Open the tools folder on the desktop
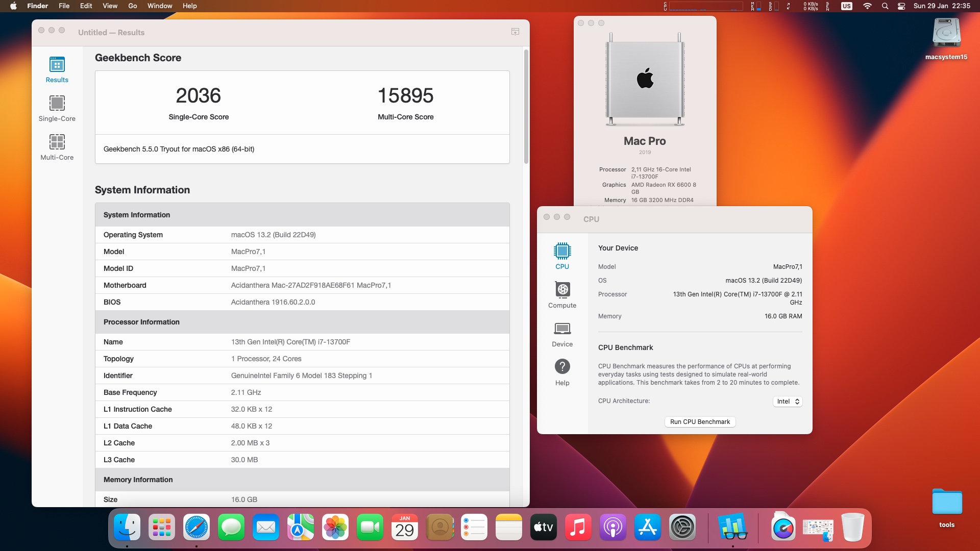Viewport: 980px width, 551px height. (x=947, y=508)
